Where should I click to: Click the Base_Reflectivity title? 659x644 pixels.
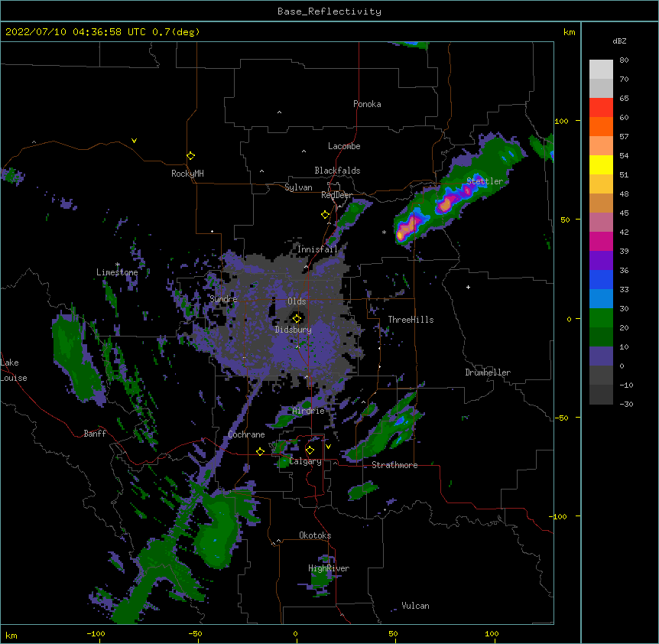(329, 11)
